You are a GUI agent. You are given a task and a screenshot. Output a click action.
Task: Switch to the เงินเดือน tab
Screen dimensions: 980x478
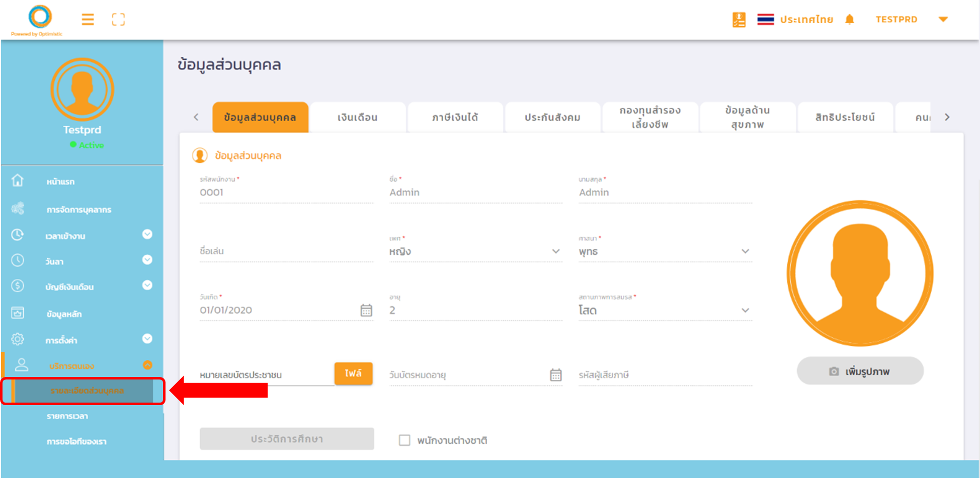pos(358,118)
